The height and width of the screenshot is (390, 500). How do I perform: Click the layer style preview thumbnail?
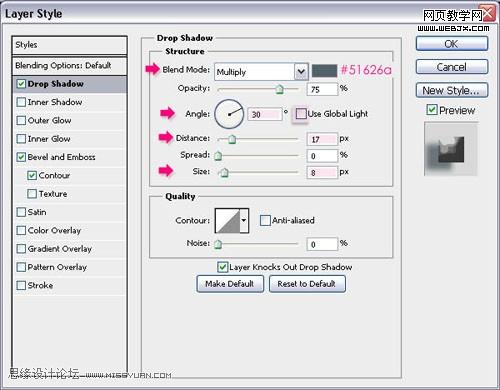(x=451, y=149)
